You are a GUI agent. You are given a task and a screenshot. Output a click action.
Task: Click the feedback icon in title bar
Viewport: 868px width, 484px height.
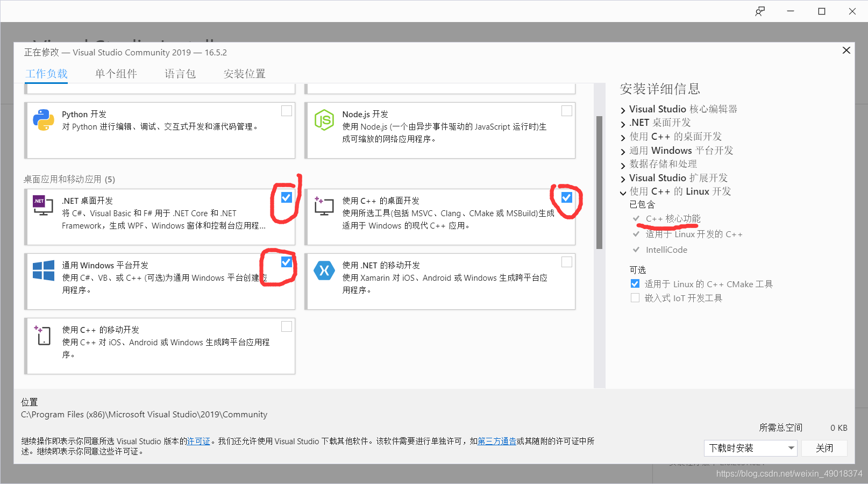tap(760, 11)
